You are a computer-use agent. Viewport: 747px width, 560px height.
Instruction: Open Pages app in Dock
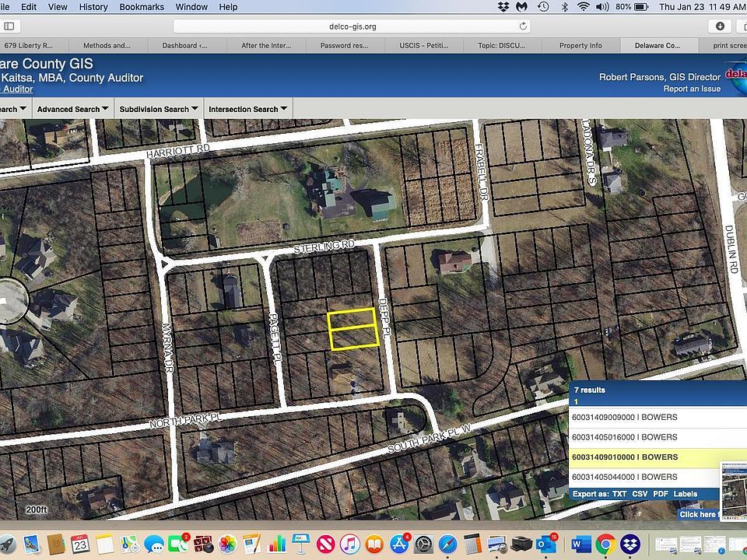point(251,544)
